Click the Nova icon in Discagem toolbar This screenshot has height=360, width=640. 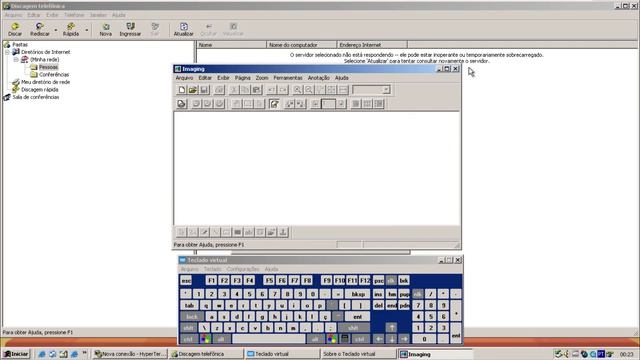click(x=105, y=29)
